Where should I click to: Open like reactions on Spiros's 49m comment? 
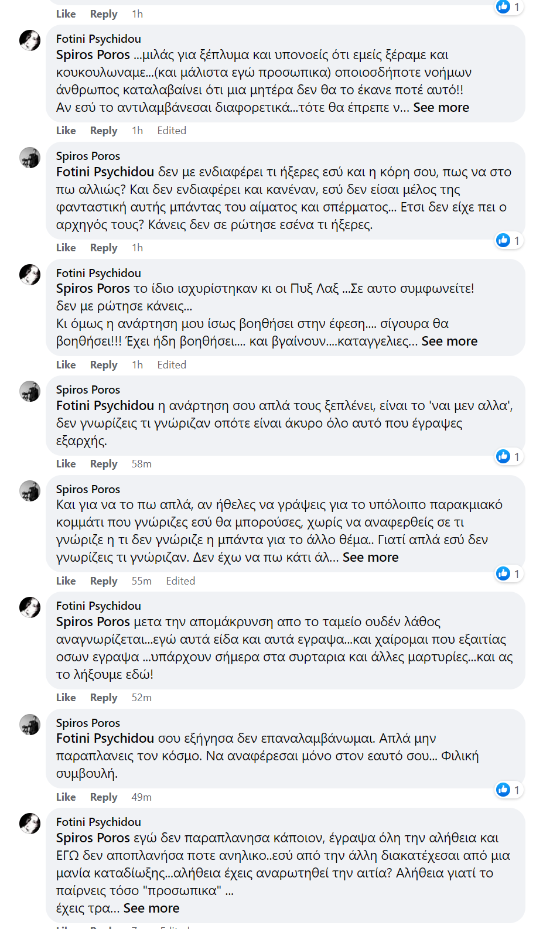508,790
